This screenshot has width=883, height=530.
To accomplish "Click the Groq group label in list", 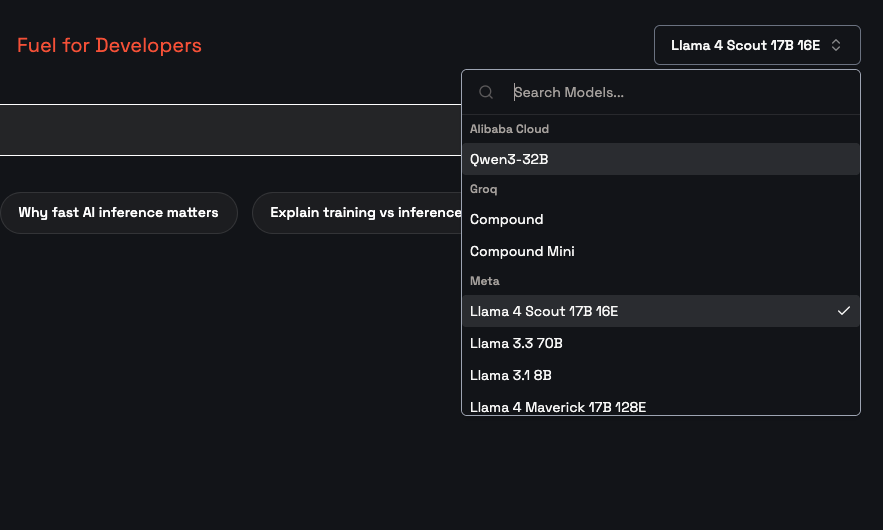I will [484, 189].
